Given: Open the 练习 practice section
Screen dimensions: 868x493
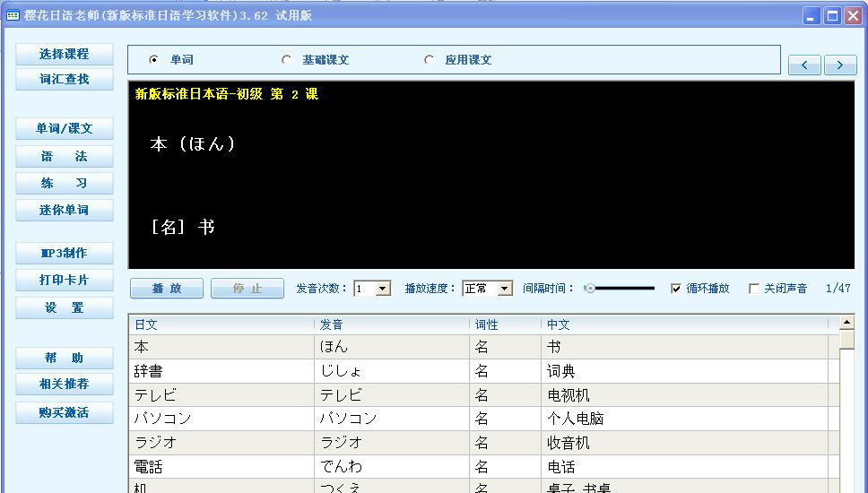Looking at the screenshot, I should (65, 183).
